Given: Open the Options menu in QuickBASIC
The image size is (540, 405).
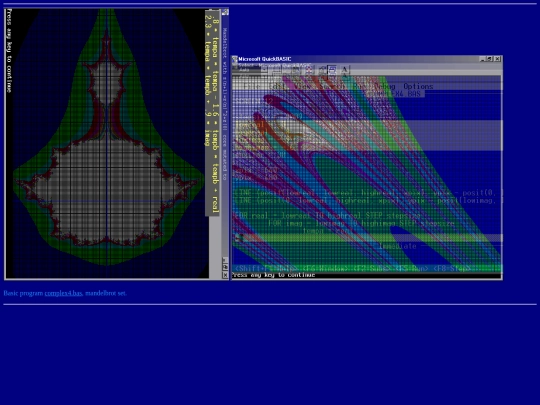Looking at the screenshot, I should tap(418, 86).
